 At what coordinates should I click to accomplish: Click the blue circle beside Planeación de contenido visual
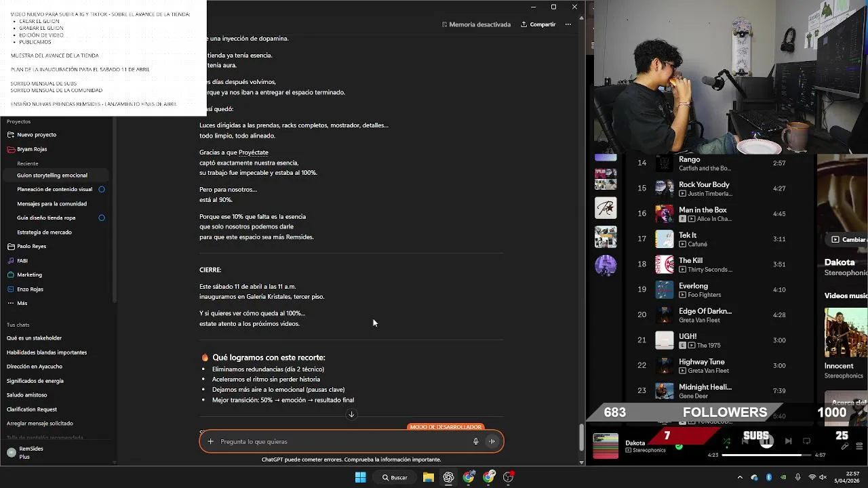tap(102, 190)
